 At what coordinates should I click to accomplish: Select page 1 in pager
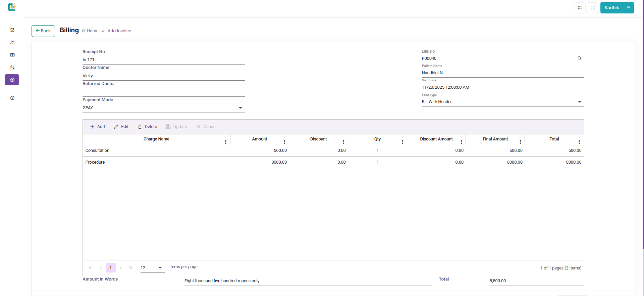(x=111, y=268)
